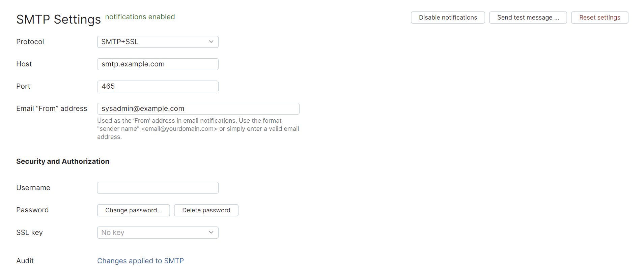This screenshot has width=644, height=273.
Task: Click the Security and Authorization section header
Action: pyautogui.click(x=62, y=161)
